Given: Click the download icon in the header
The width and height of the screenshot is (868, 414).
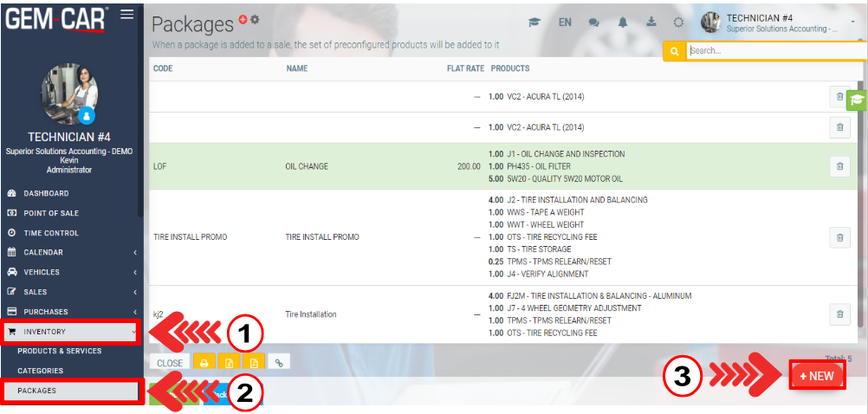Looking at the screenshot, I should 651,23.
